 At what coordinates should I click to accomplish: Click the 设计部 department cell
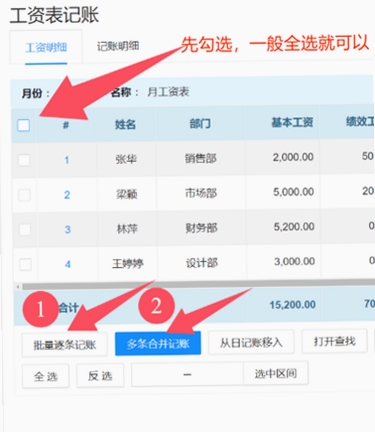tap(202, 263)
